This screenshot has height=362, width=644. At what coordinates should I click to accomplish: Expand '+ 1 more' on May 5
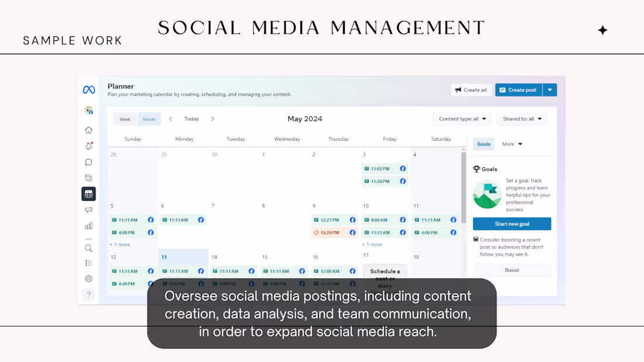pos(120,244)
